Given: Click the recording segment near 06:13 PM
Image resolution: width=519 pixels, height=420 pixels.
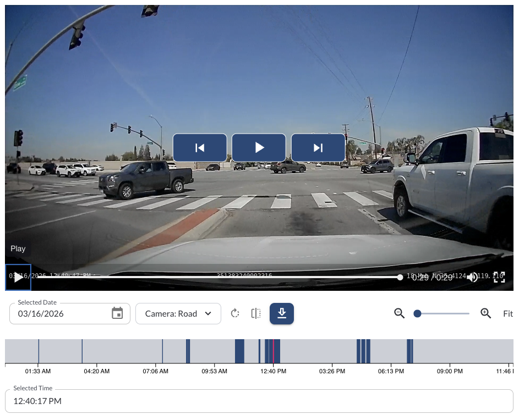Looking at the screenshot, I should click(363, 351).
